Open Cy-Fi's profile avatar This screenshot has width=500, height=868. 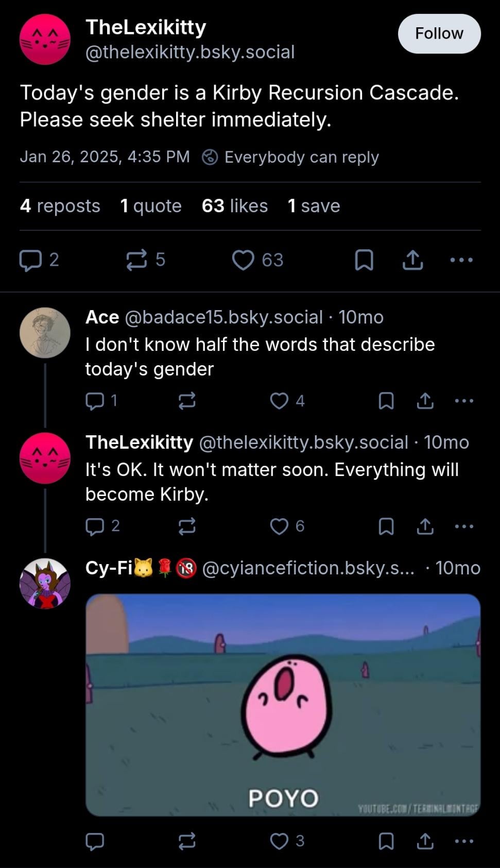[45, 583]
